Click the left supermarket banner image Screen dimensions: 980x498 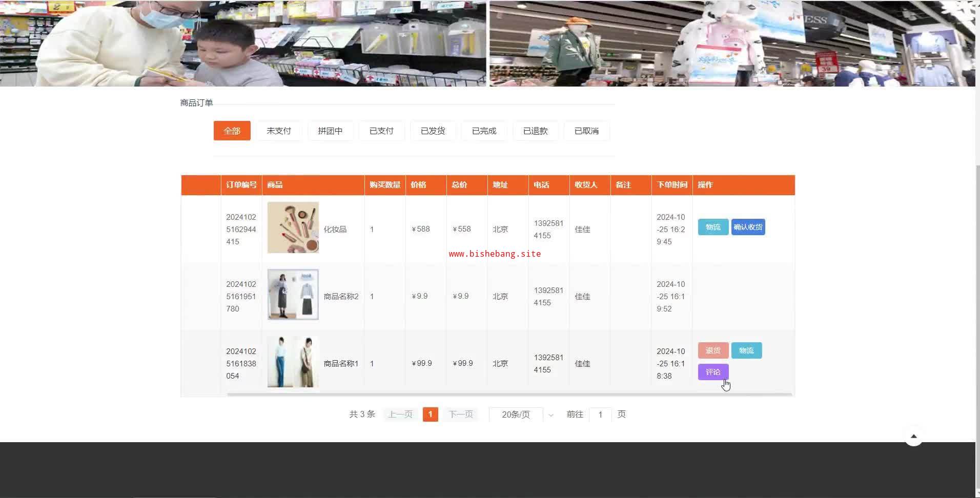click(243, 43)
